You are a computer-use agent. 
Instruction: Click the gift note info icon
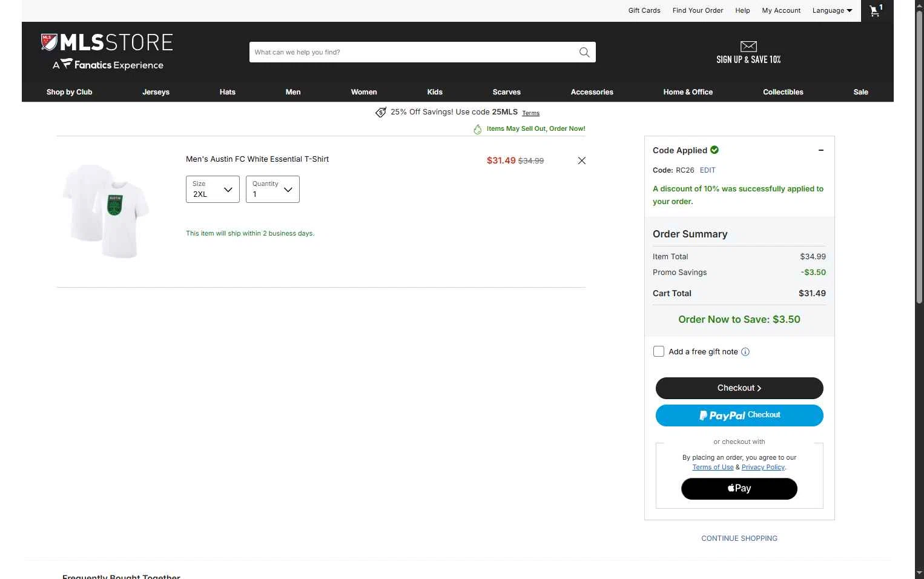click(745, 352)
